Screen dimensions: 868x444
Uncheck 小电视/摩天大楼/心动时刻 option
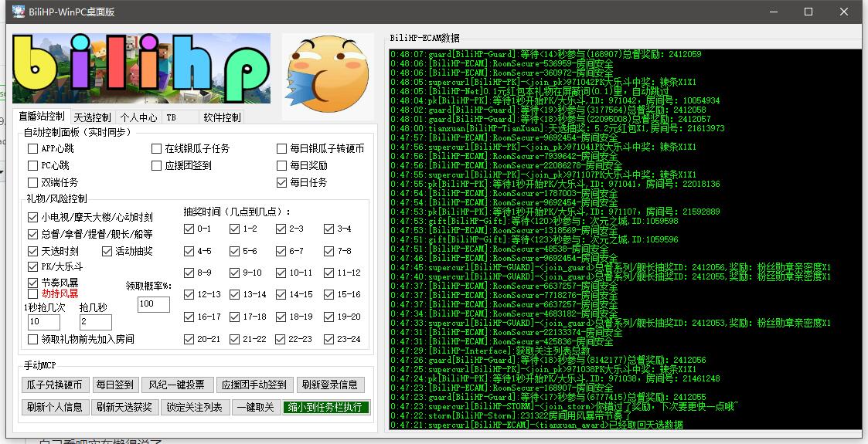32,217
